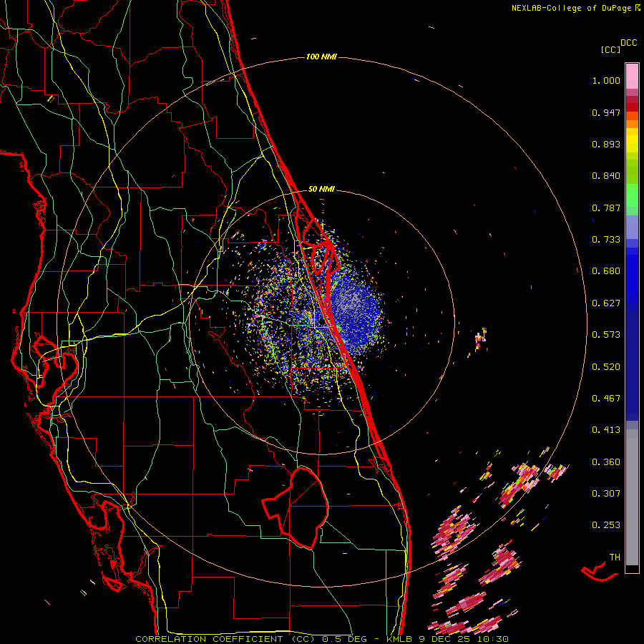Click the 0.253 legend value
This screenshot has width=644, height=644.
point(606,525)
